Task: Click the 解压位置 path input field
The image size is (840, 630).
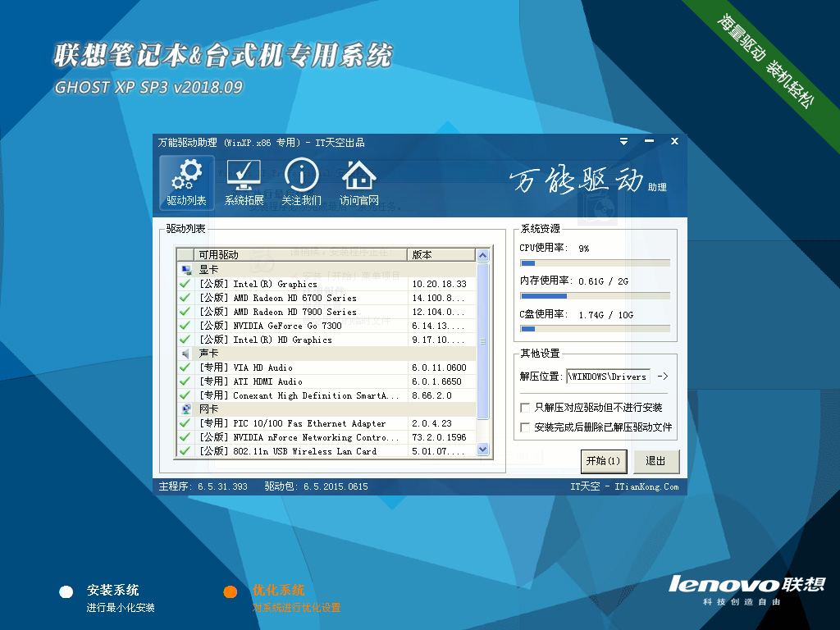Action: [x=608, y=377]
